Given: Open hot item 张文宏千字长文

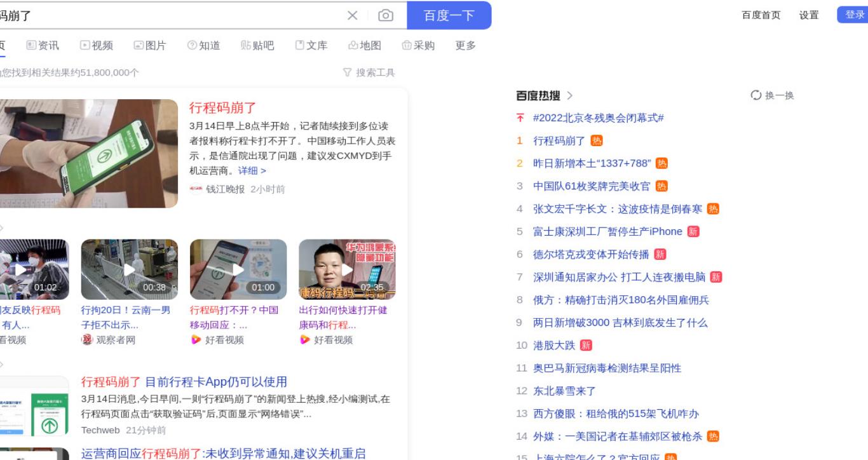Looking at the screenshot, I should point(618,209).
